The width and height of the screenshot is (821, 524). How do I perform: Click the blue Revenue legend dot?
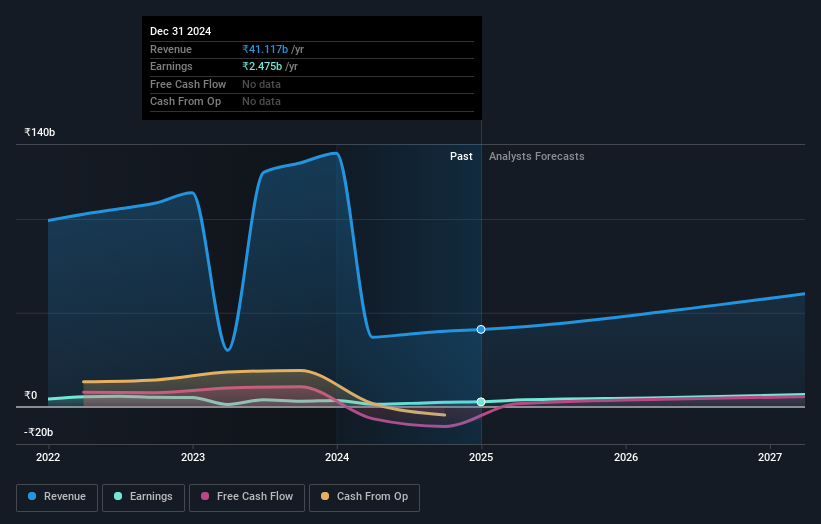pos(32,496)
